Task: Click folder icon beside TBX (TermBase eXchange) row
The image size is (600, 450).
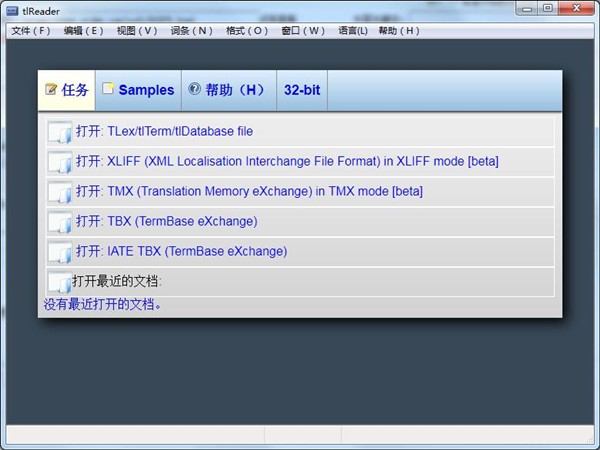Action: pyautogui.click(x=60, y=222)
